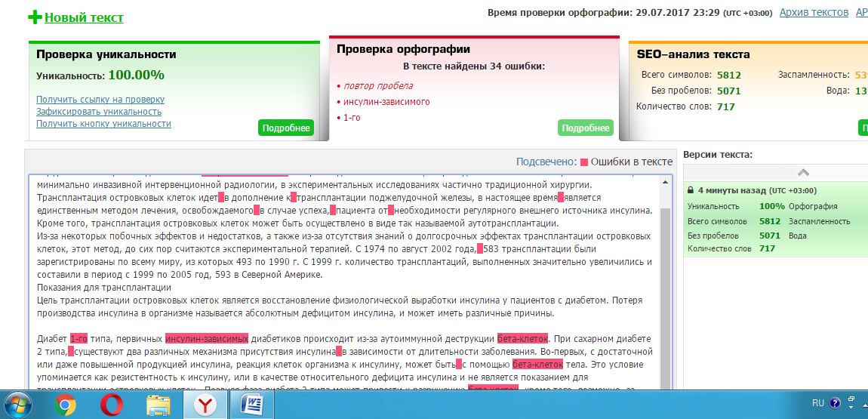Click the Количество слов value 717 in SEO panel
The width and height of the screenshot is (868, 419).
(726, 106)
